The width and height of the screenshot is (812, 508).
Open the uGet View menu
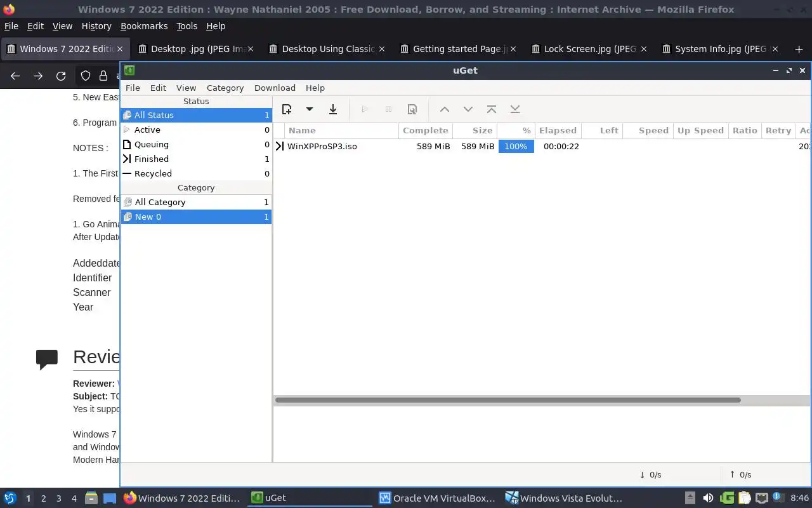[x=186, y=88]
